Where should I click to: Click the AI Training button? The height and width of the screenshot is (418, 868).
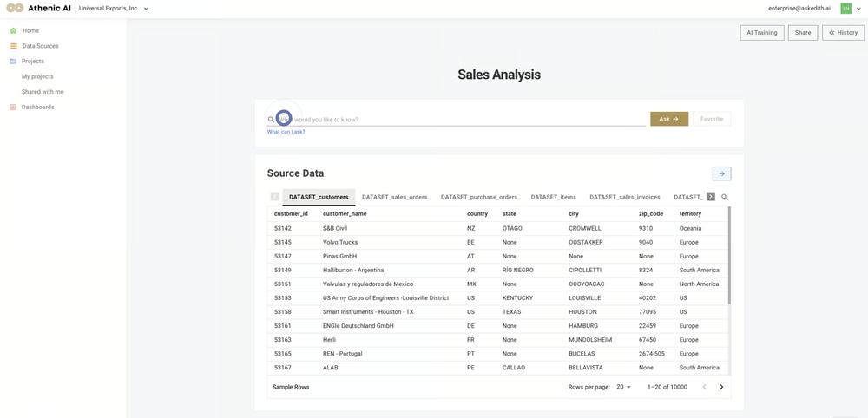click(761, 33)
